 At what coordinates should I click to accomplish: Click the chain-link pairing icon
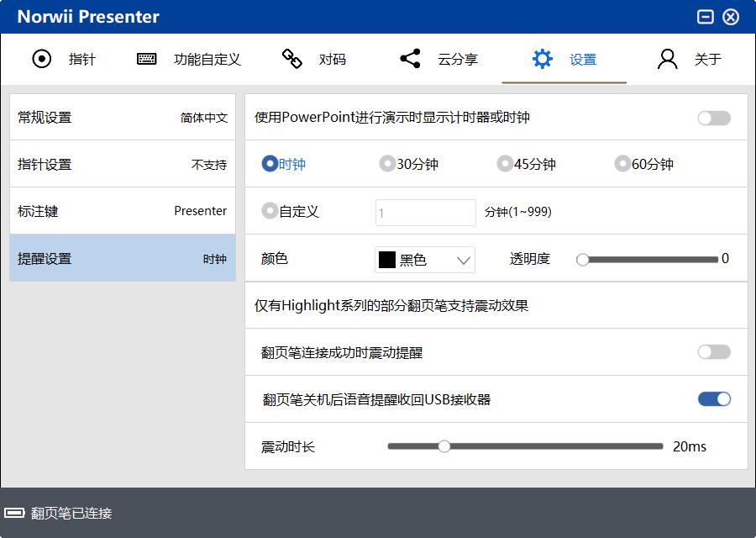click(x=291, y=59)
